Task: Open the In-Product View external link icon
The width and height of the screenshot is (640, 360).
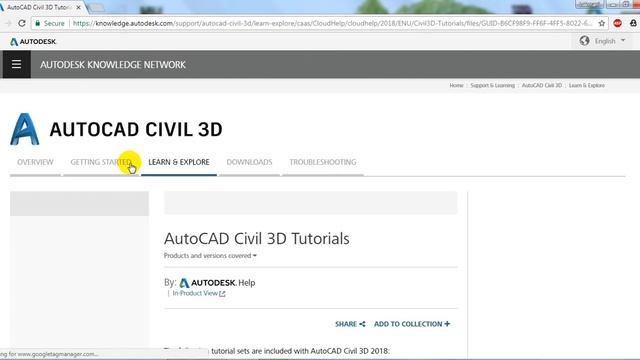Action: tap(222, 293)
